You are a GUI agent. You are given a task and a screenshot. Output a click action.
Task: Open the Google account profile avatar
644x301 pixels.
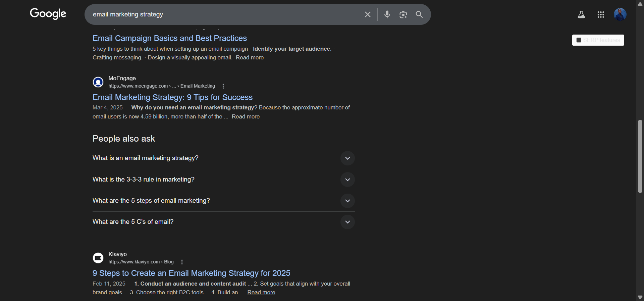[620, 14]
